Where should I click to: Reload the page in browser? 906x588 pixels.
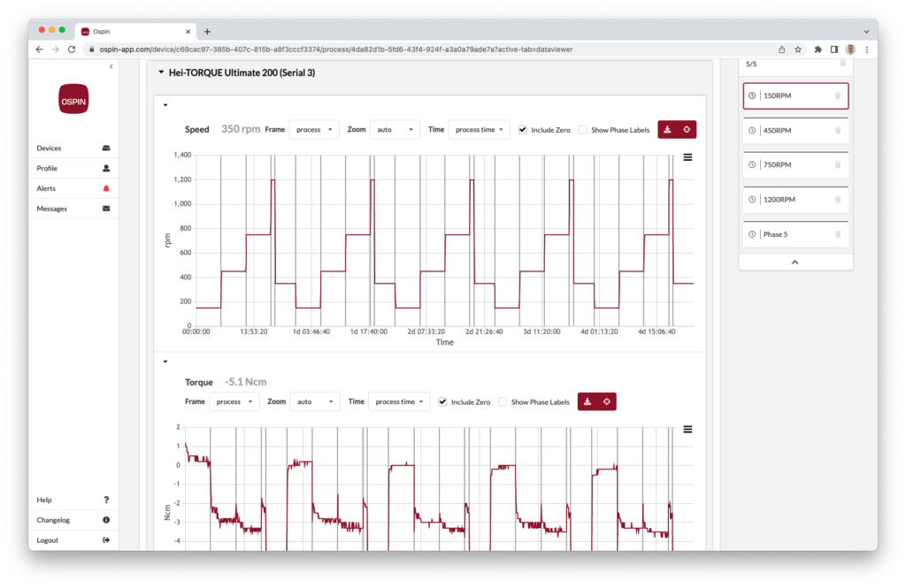tap(72, 50)
